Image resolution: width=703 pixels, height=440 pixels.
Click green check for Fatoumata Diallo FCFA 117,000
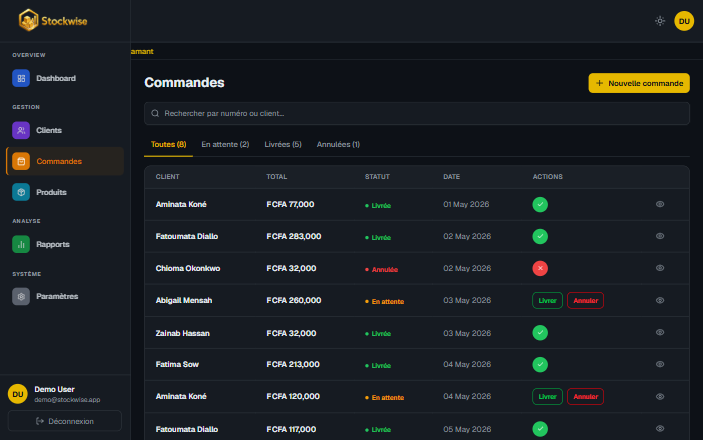click(x=540, y=429)
